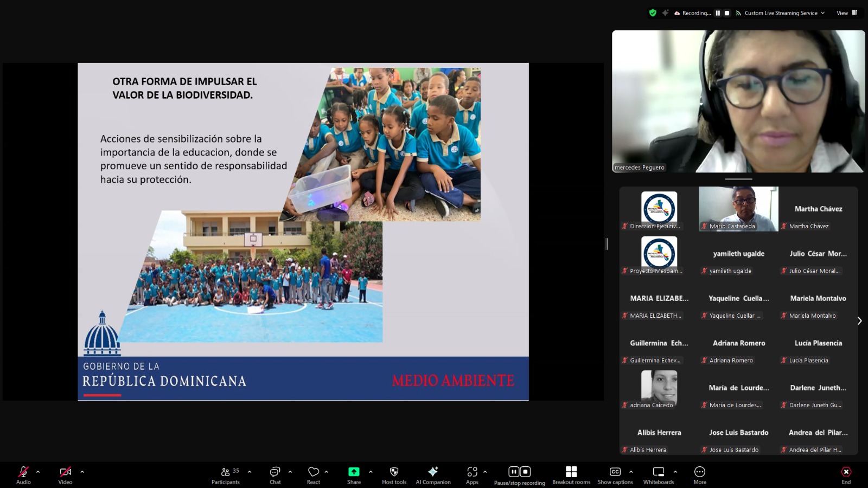Viewport: 868px width, 488px height.
Task: Select MARIA ELIZABETH participant tile
Action: tap(659, 299)
